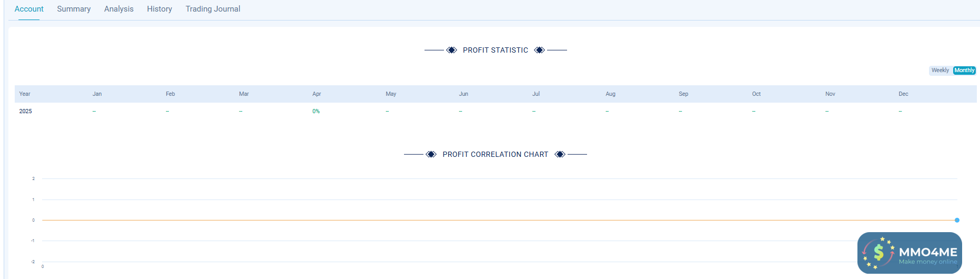Select the 2025 year row label
Screen dimensions: 980x279
(26, 111)
